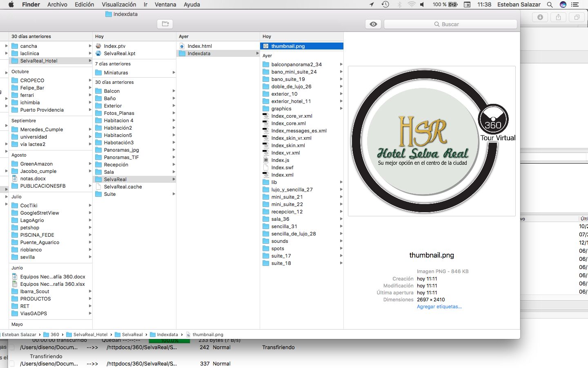The width and height of the screenshot is (588, 368).
Task: Open the Spotlight search icon in menu bar
Action: click(x=550, y=4)
